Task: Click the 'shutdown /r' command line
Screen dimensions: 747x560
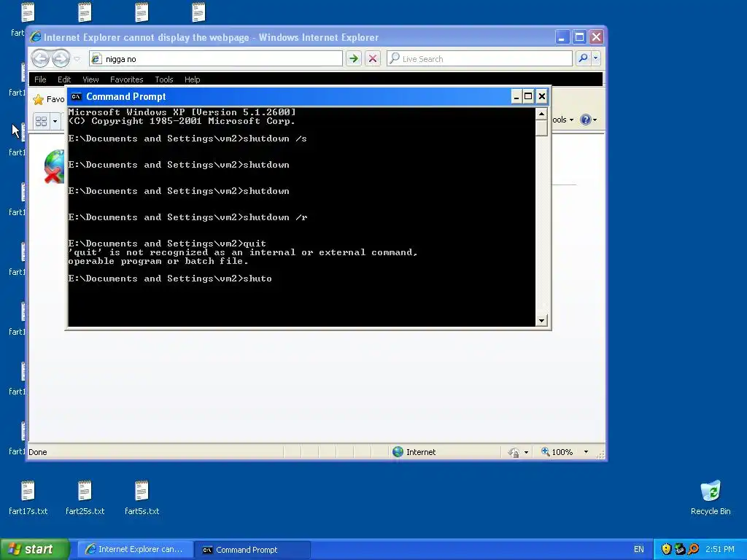Action: coord(187,217)
